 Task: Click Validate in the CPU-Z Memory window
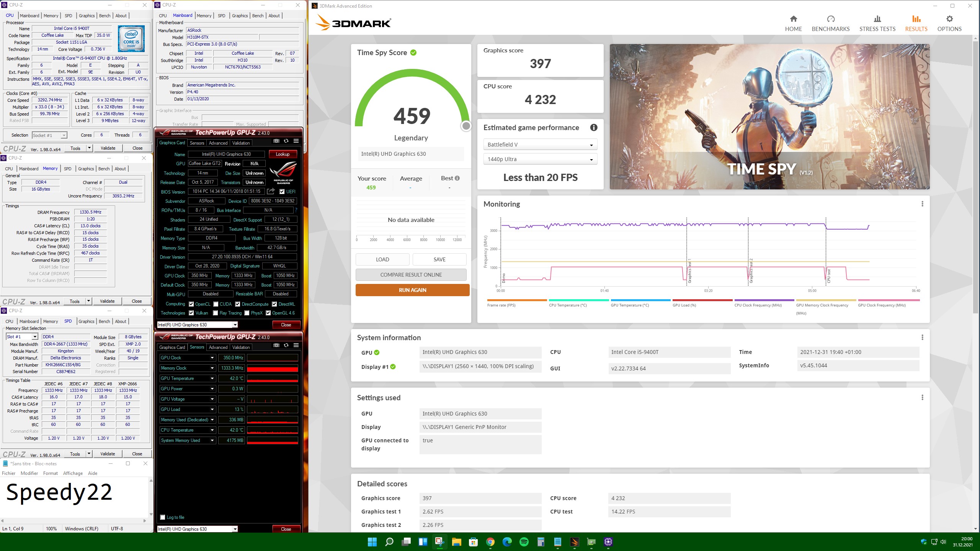107,301
